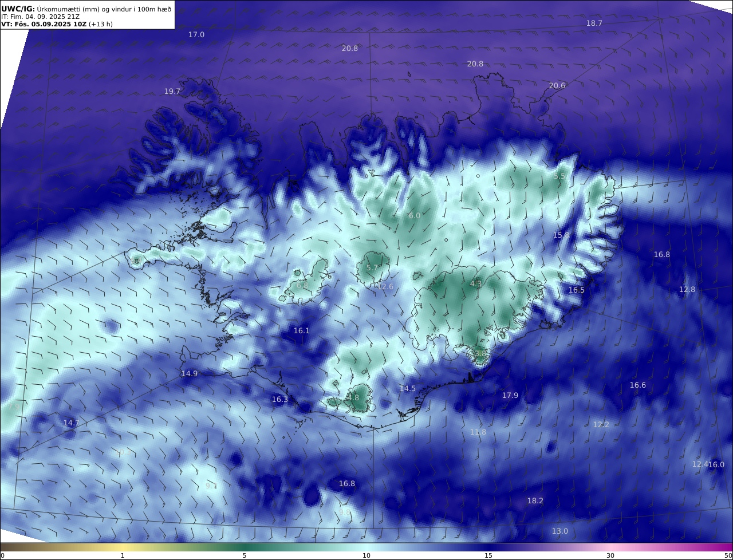Click the 16.3 value on the map
The width and height of the screenshot is (733, 560).
point(280,400)
